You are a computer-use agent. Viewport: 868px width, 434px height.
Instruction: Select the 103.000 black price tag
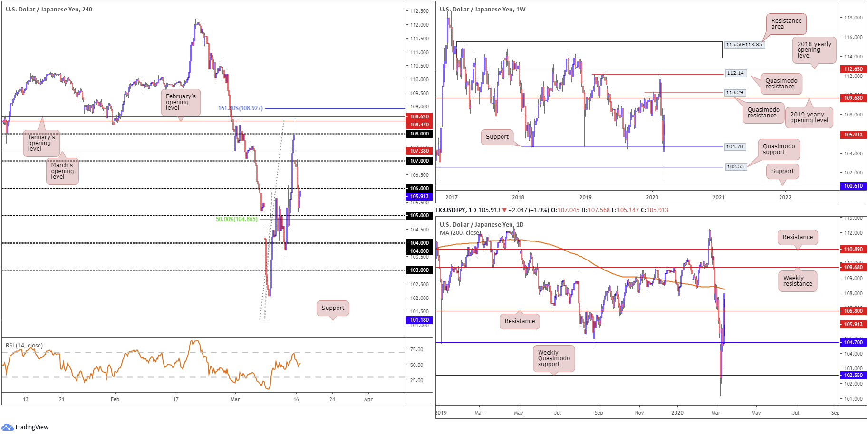pos(419,270)
